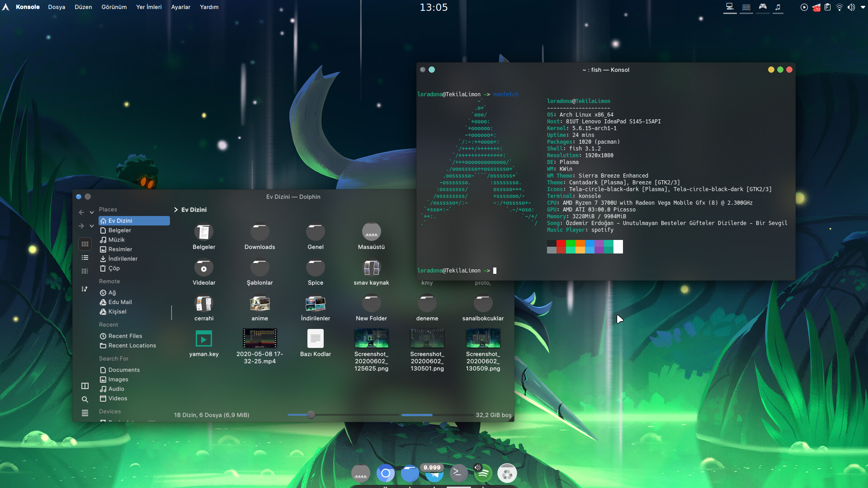Select the anime folder
The height and width of the screenshot is (488, 868).
[259, 304]
